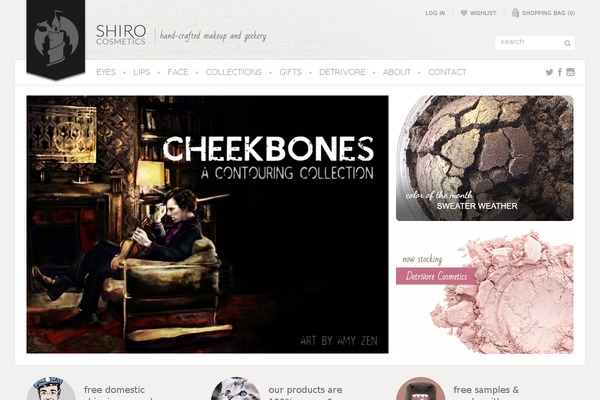600x400 pixels.
Task: Click the shopping bag icon
Action: (x=515, y=13)
